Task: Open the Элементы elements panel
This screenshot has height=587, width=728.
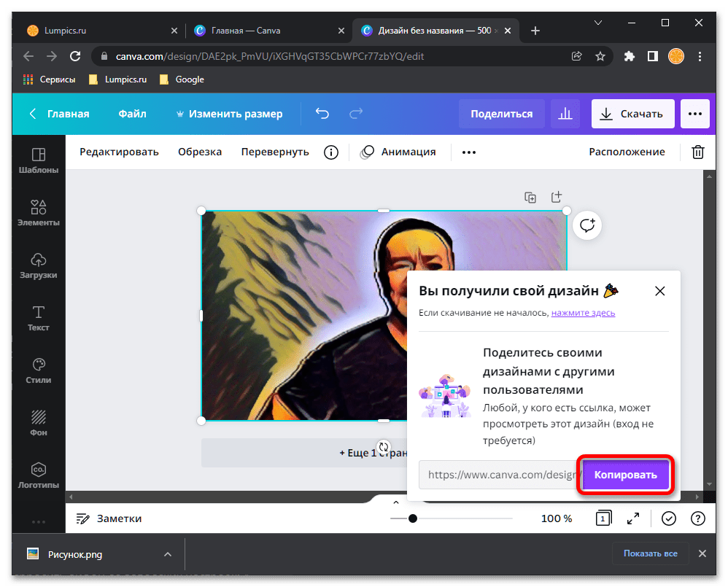Action: tap(39, 213)
